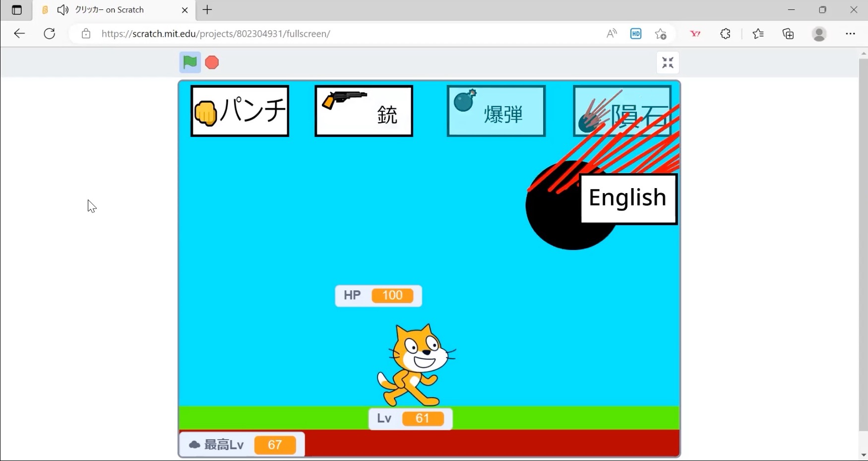This screenshot has width=868, height=461.
Task: Select the パンチ punch attack button
Action: tap(240, 111)
